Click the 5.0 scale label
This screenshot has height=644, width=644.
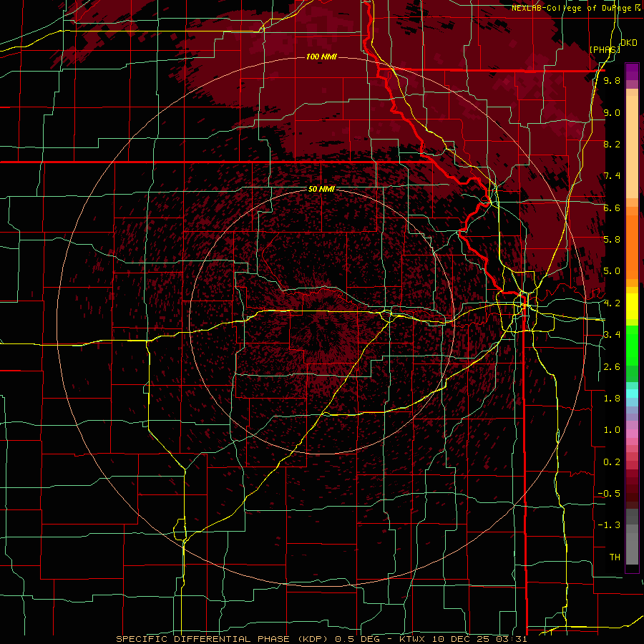pos(612,271)
